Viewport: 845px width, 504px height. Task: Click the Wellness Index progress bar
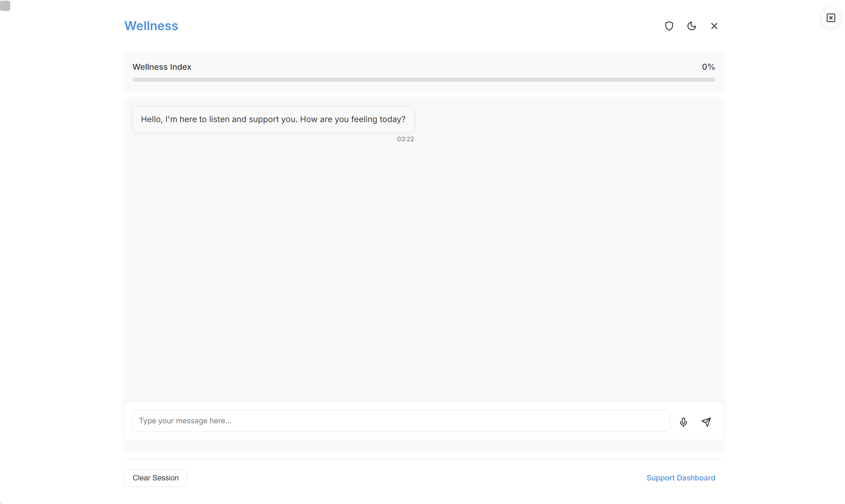point(424,80)
